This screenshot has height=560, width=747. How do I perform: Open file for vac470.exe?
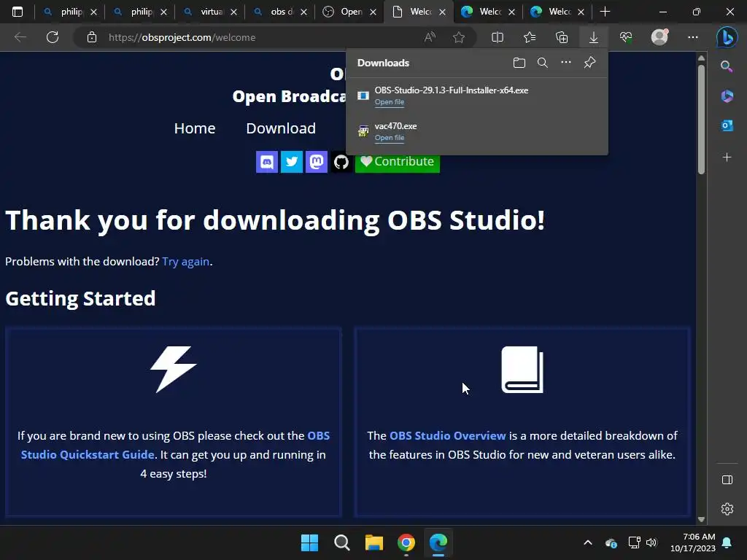coord(390,138)
